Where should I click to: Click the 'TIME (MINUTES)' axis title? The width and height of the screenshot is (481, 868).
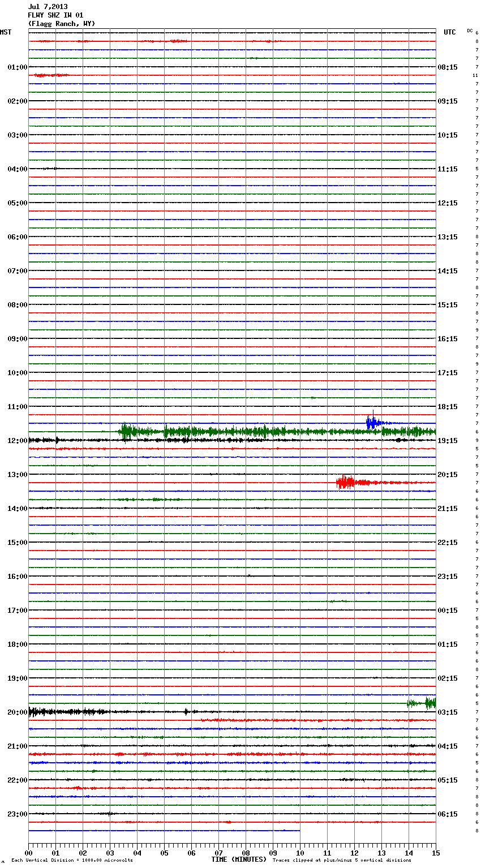pos(239,860)
